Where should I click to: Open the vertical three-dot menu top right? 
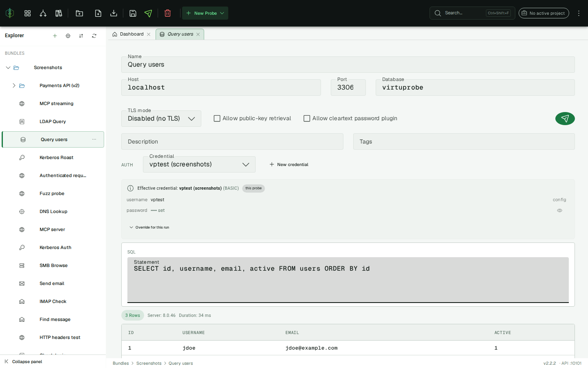[579, 13]
